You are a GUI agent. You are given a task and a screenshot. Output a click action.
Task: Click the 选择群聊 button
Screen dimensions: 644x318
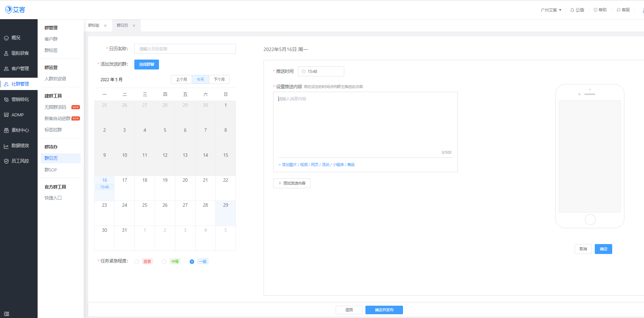[x=146, y=64]
